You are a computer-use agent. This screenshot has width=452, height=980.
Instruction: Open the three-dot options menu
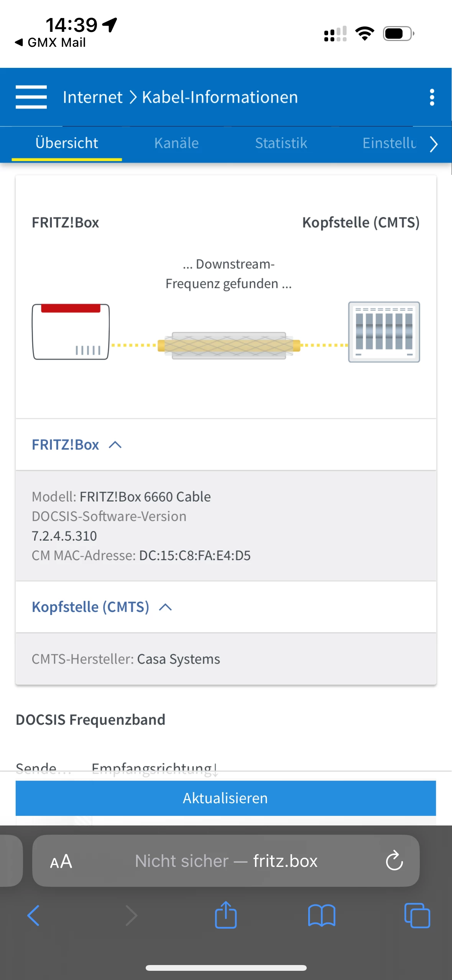tap(432, 97)
